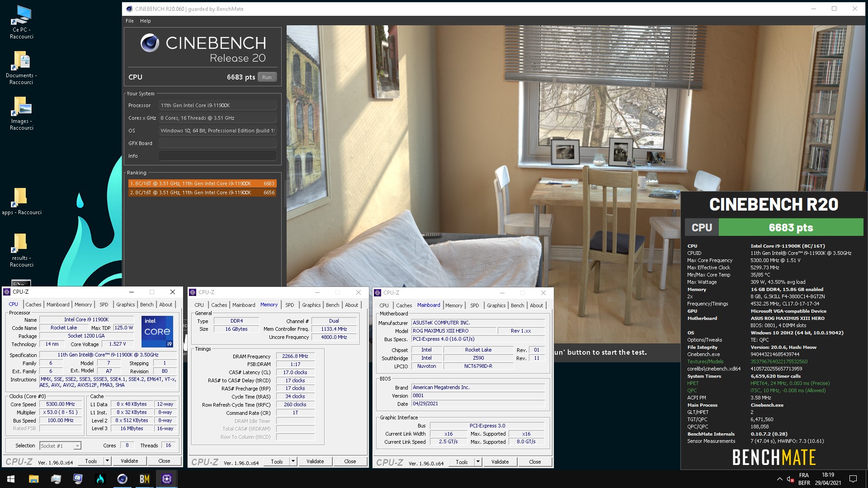Open Images shortcut on desktop
Viewport: 868px width, 488px height.
tap(21, 113)
